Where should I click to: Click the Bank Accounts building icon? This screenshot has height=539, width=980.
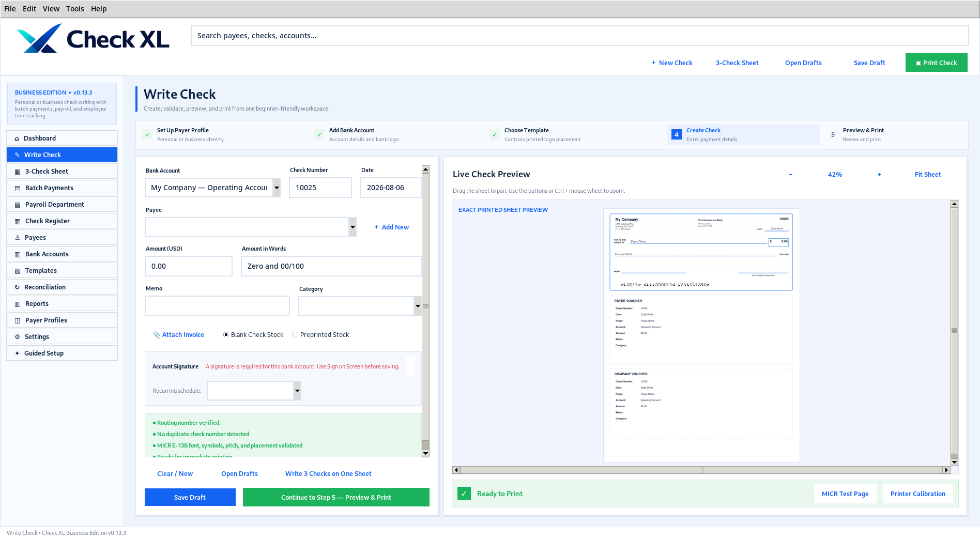(18, 254)
